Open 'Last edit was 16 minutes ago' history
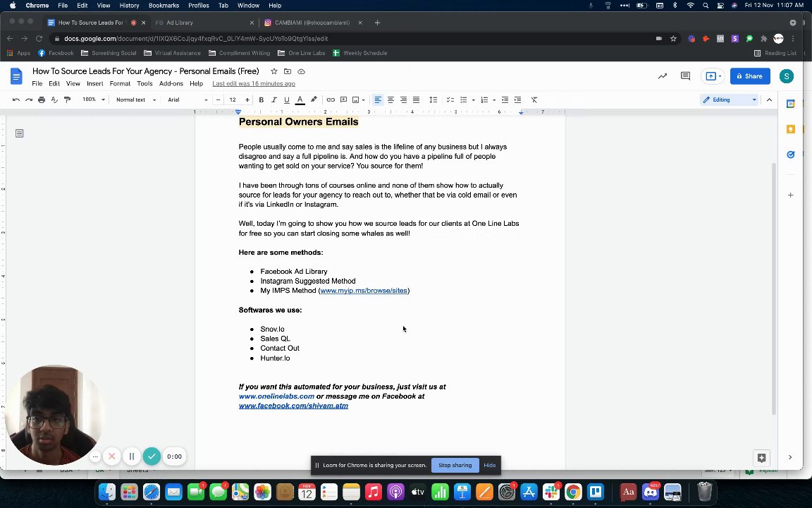The height and width of the screenshot is (508, 812). point(254,83)
